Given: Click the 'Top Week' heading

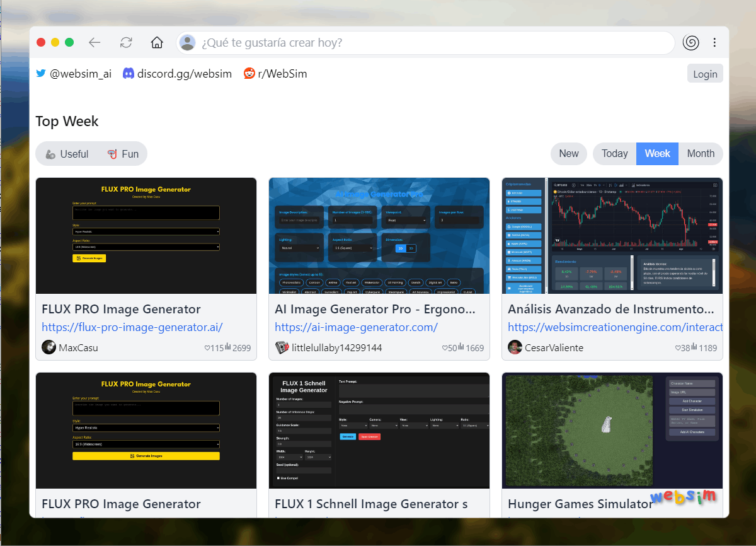Looking at the screenshot, I should (x=67, y=121).
